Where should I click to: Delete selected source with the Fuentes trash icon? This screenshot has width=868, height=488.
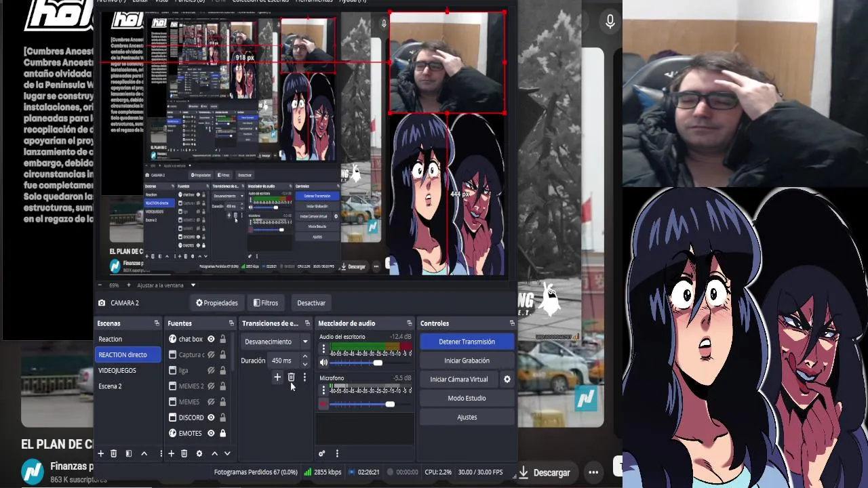(x=184, y=453)
